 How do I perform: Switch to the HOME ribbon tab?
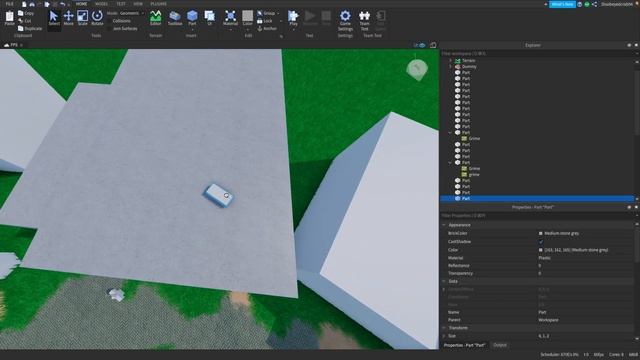(81, 4)
